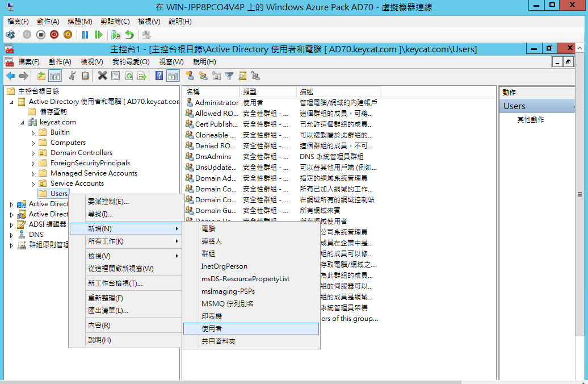Image resolution: width=588 pixels, height=384 pixels.
Task: Create a VM checkpoint via toolbar icon
Action: (116, 35)
